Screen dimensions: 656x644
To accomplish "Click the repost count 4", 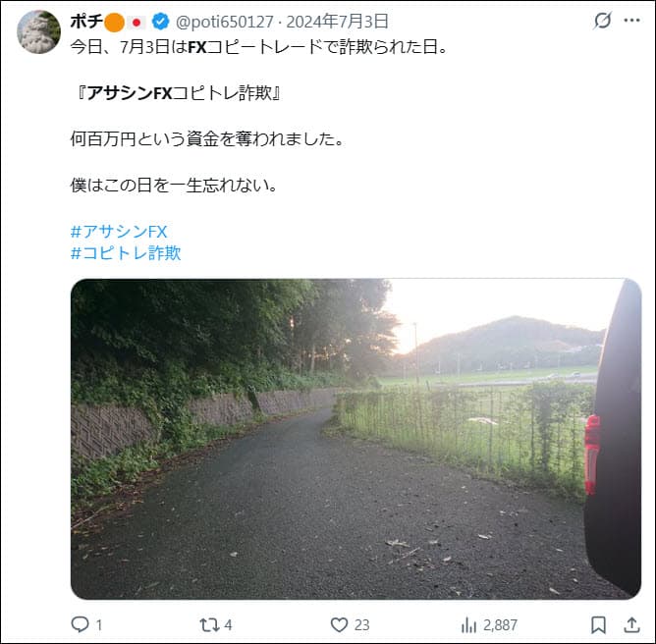I will [x=228, y=625].
